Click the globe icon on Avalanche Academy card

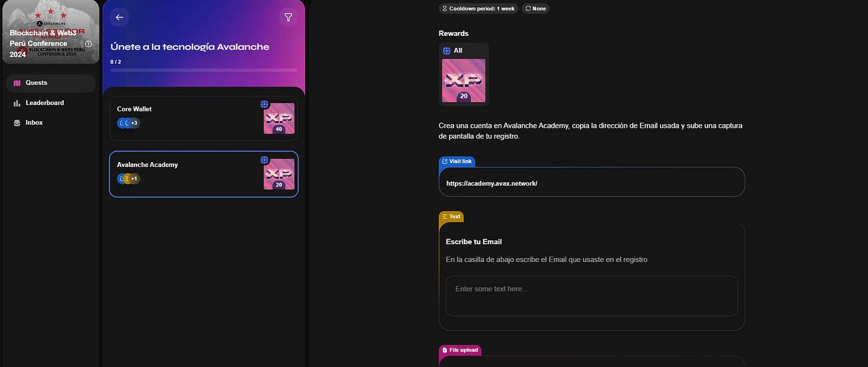(x=265, y=160)
